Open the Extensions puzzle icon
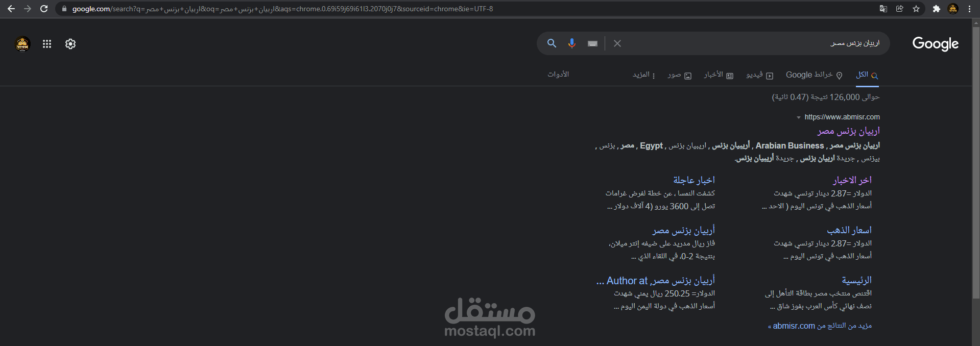The image size is (980, 346). [x=937, y=9]
